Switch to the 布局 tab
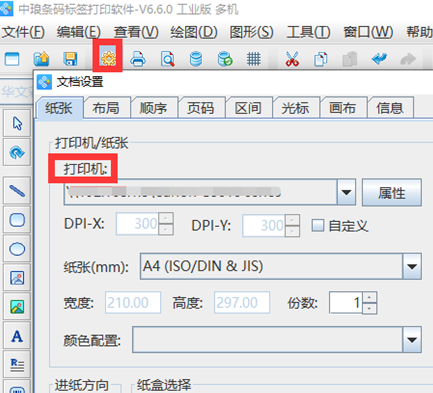 (x=106, y=108)
